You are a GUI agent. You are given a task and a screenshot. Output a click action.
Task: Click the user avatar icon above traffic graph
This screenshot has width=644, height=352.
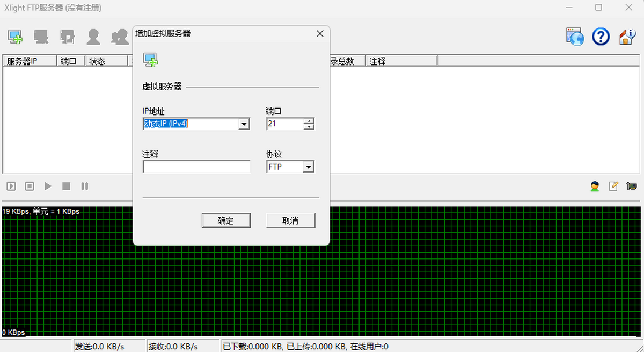595,186
